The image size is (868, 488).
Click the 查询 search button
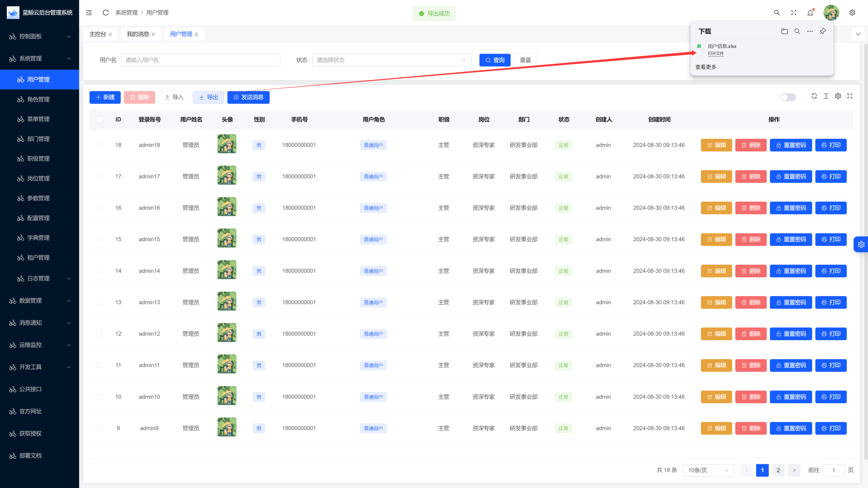495,60
